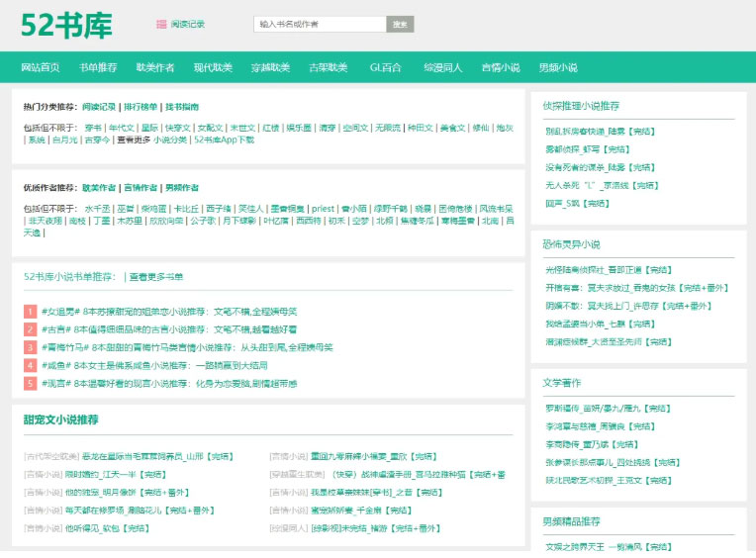Select the 现代耽美 nav item
The image size is (756, 558).
(213, 67)
